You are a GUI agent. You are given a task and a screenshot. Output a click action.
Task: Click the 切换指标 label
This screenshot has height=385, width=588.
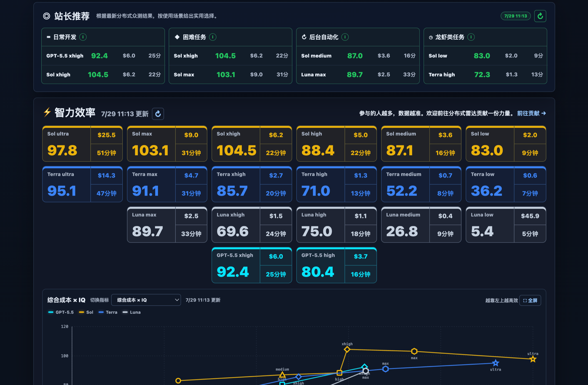tap(99, 300)
